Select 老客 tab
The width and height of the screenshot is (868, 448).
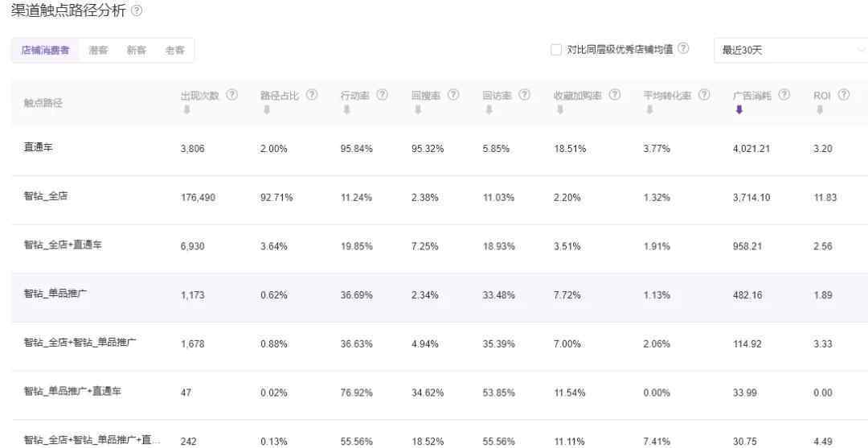click(174, 50)
